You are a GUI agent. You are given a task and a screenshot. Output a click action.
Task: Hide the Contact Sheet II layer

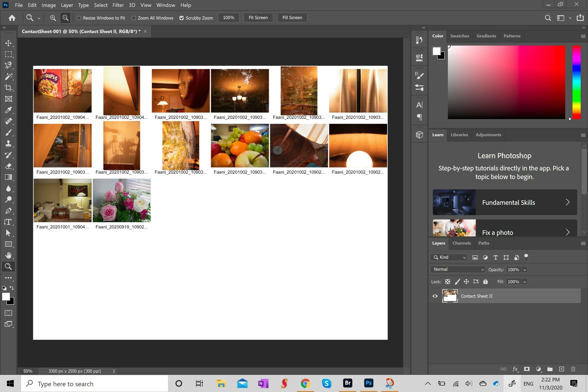tap(435, 296)
